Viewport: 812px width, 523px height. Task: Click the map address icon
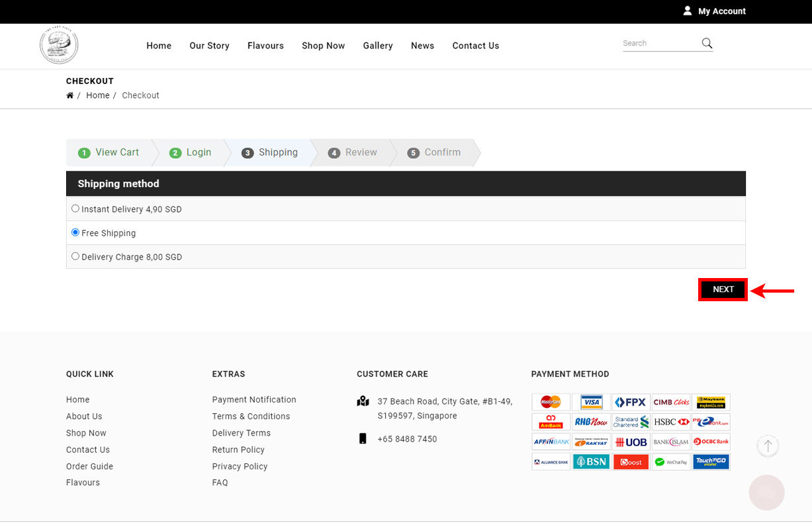(x=363, y=401)
